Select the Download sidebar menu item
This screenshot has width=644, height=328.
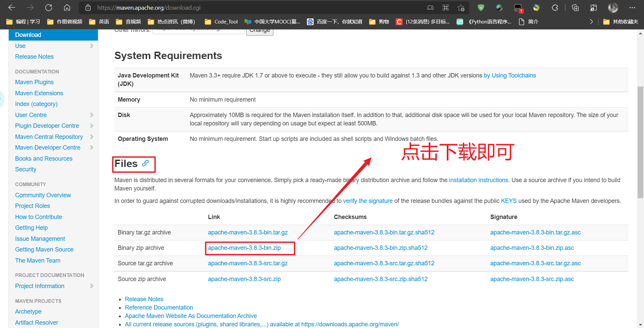[x=28, y=35]
